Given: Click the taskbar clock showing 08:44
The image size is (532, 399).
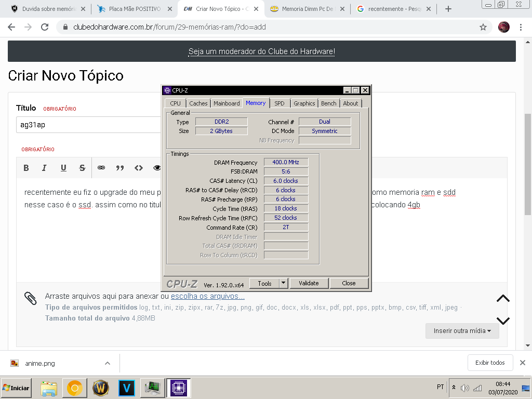Looking at the screenshot, I should 503,388.
